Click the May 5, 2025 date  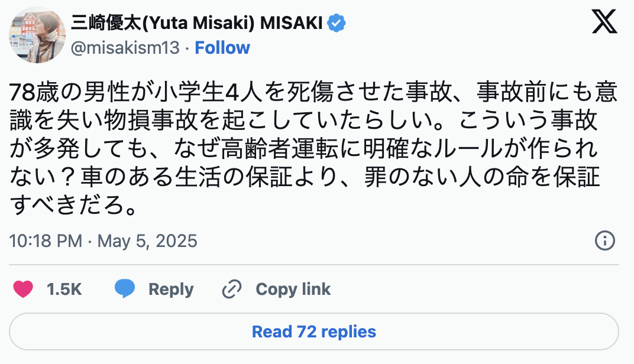click(147, 241)
